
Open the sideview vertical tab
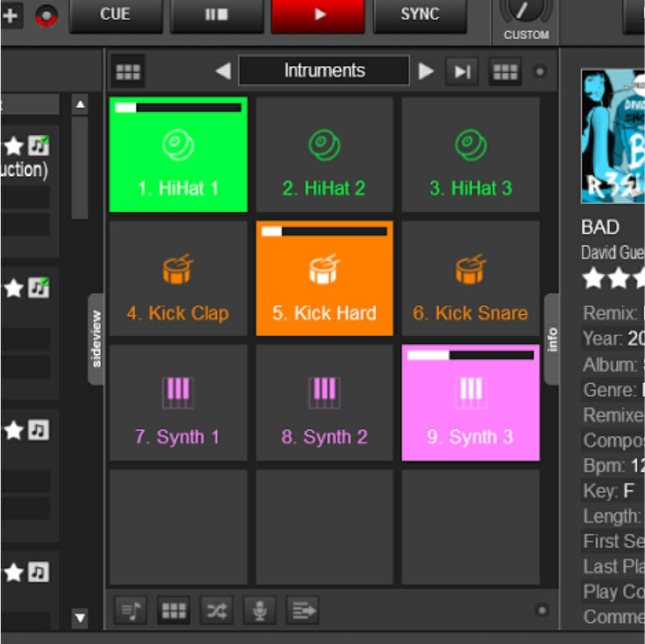coord(96,339)
